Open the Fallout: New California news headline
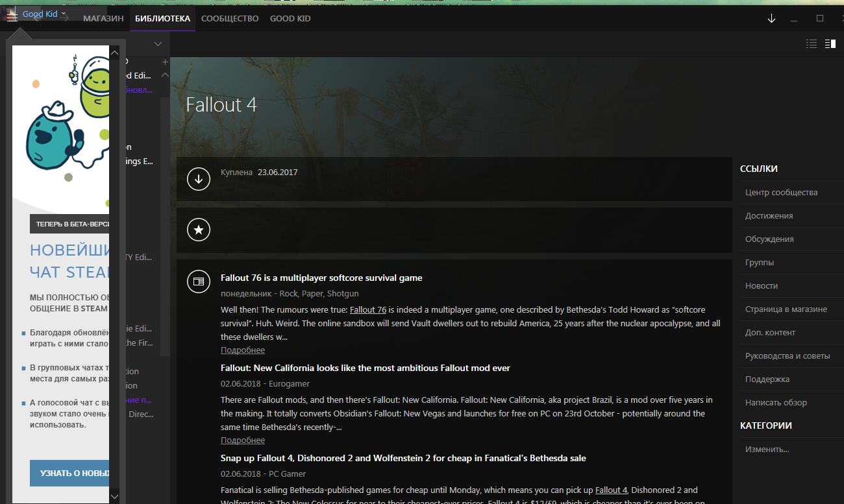This screenshot has height=504, width=844. 366,368
